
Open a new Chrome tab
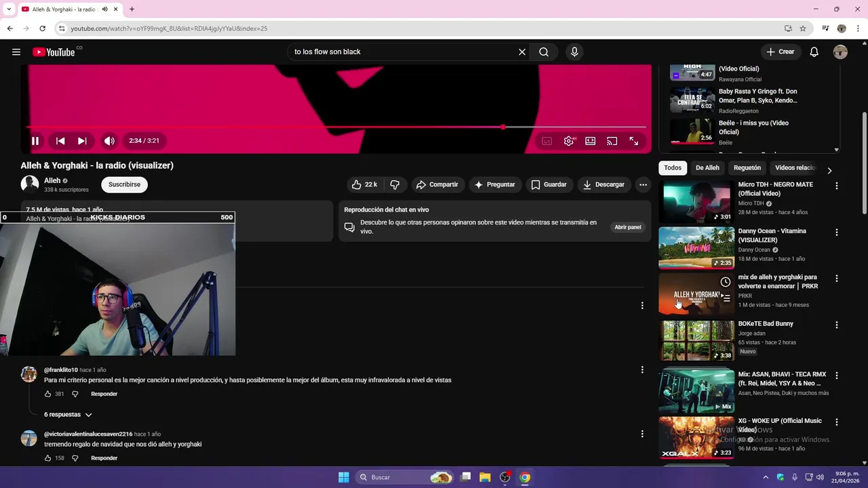point(132,9)
